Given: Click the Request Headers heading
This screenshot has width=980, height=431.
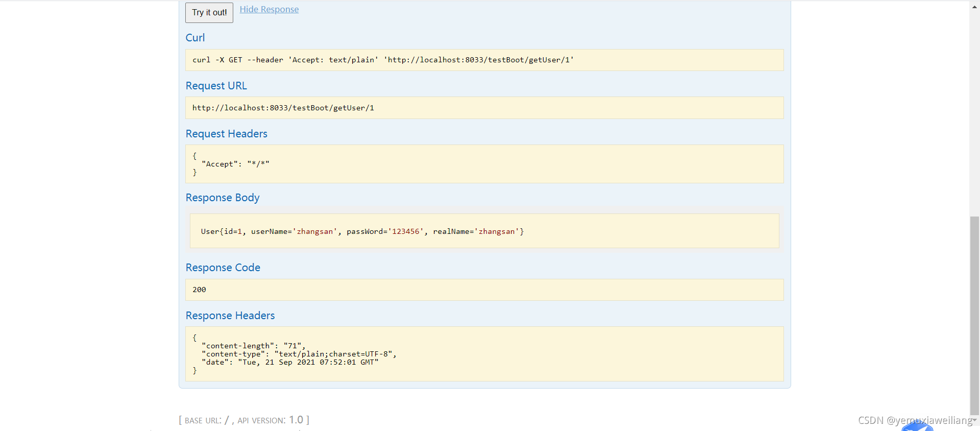Looking at the screenshot, I should (x=227, y=134).
